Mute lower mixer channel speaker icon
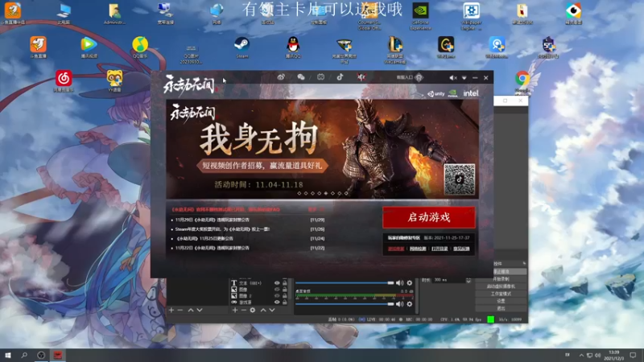The height and width of the screenshot is (362, 644). tap(399, 304)
